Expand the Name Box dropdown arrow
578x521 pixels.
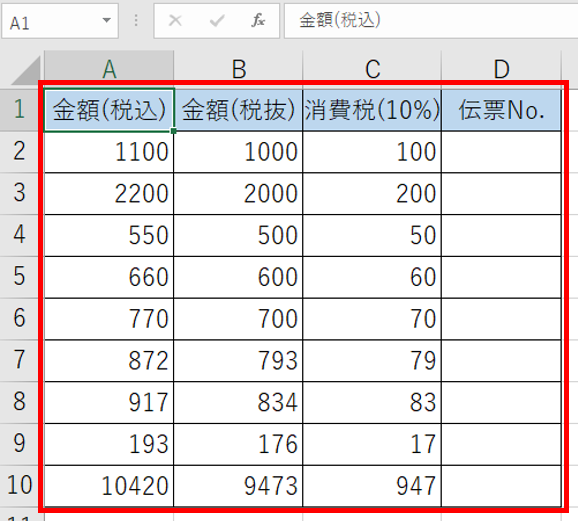107,21
